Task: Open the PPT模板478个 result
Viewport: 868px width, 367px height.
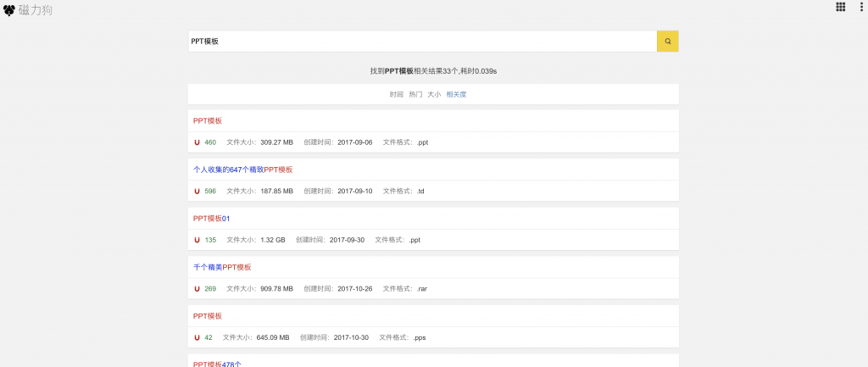Action: tap(217, 364)
